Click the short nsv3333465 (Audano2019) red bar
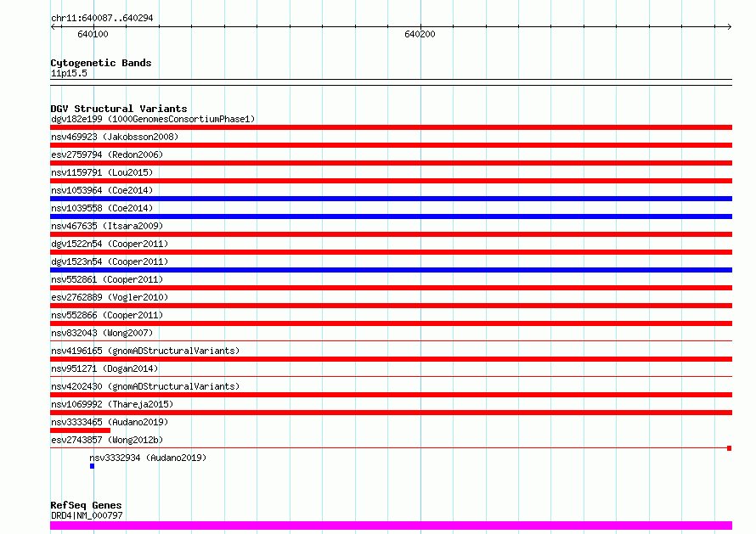This screenshot has height=534, width=756. tap(80, 430)
